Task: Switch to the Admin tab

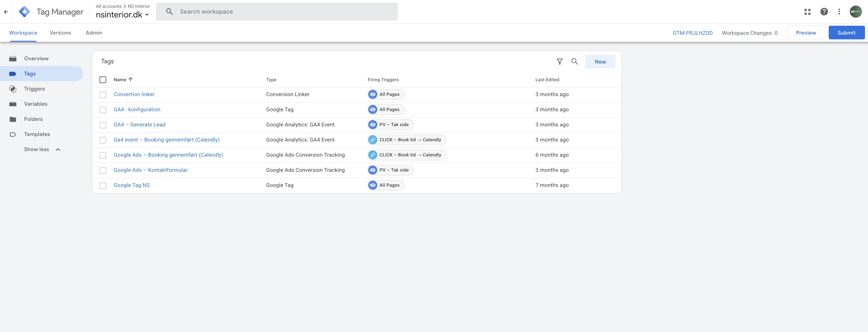Action: [x=94, y=33]
